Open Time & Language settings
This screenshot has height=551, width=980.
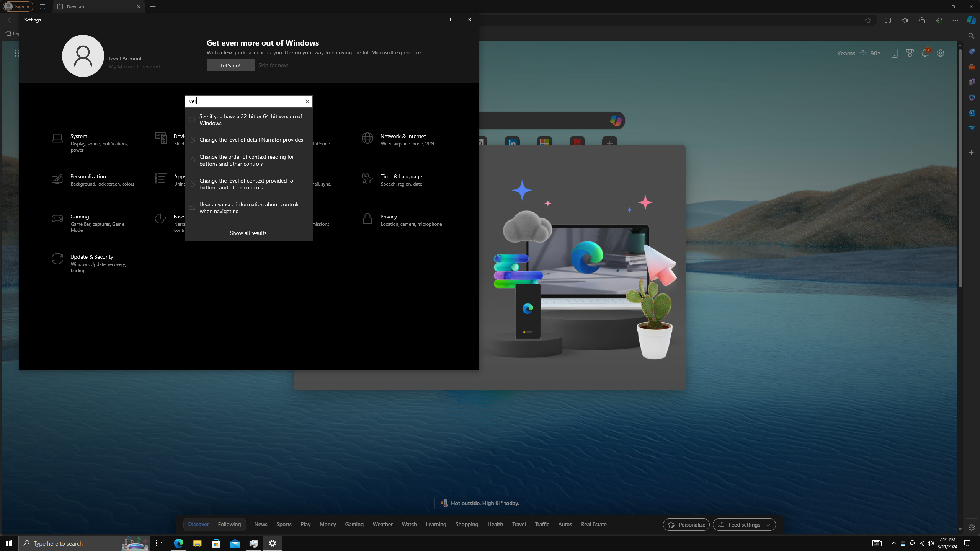pyautogui.click(x=401, y=177)
